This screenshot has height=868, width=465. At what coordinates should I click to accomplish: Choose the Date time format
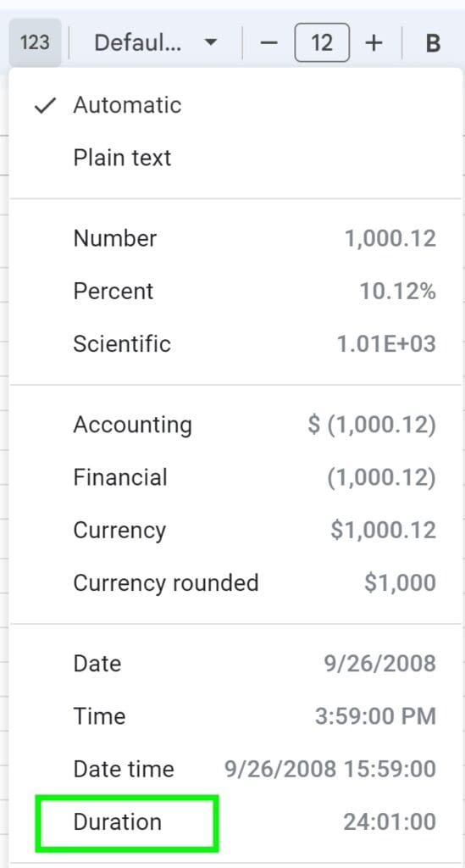click(x=235, y=769)
